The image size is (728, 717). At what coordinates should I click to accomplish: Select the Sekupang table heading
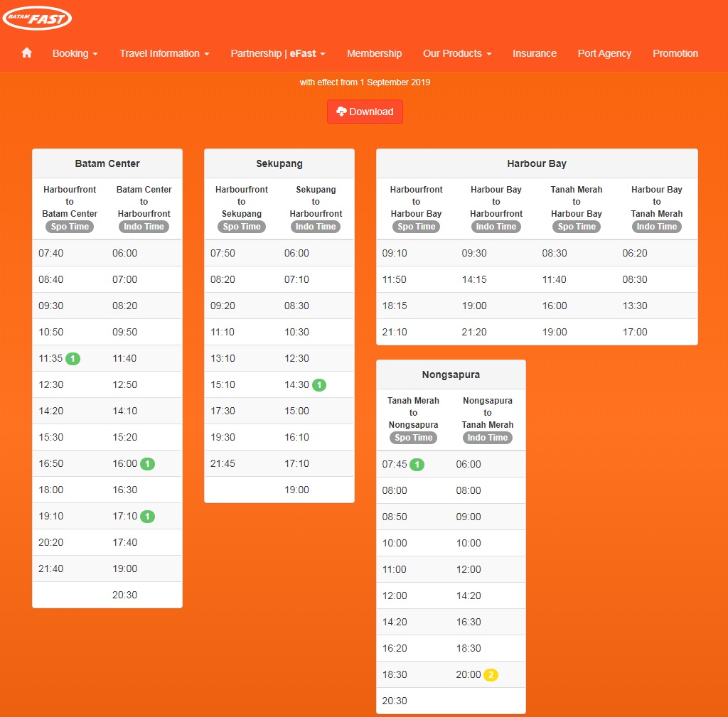tap(279, 163)
